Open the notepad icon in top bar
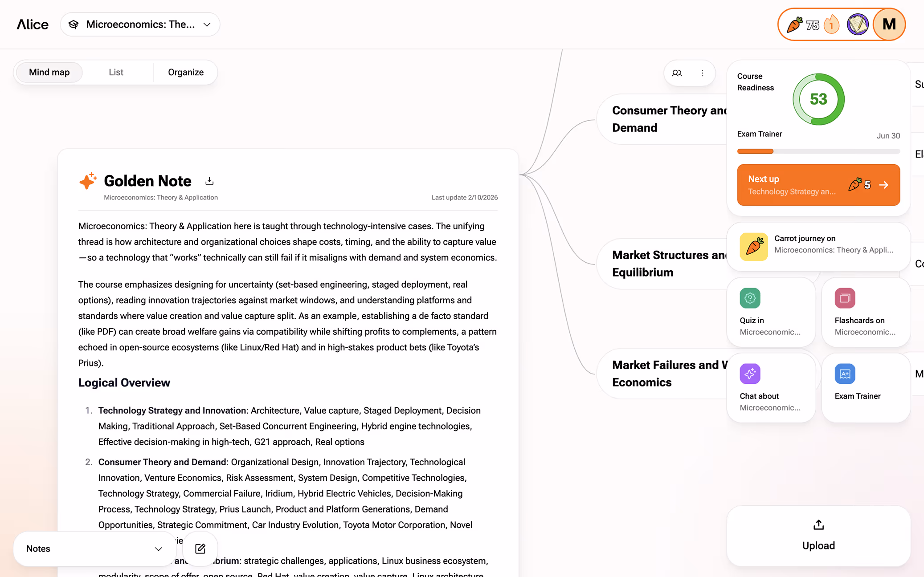The width and height of the screenshot is (924, 577). (x=858, y=24)
